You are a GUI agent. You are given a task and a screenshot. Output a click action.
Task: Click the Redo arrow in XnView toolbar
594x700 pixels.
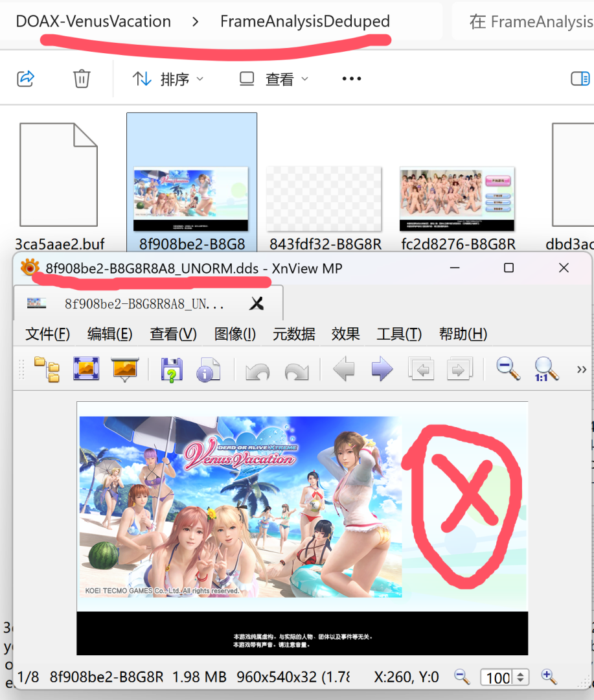(297, 371)
